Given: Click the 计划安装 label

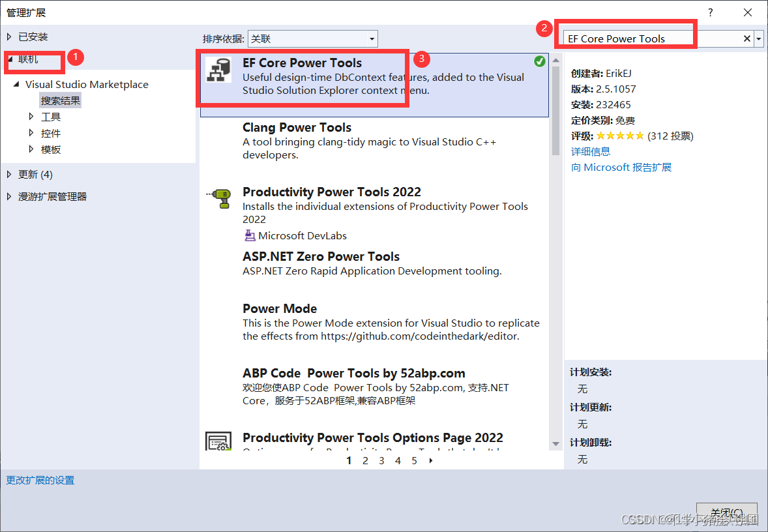Looking at the screenshot, I should (x=591, y=372).
